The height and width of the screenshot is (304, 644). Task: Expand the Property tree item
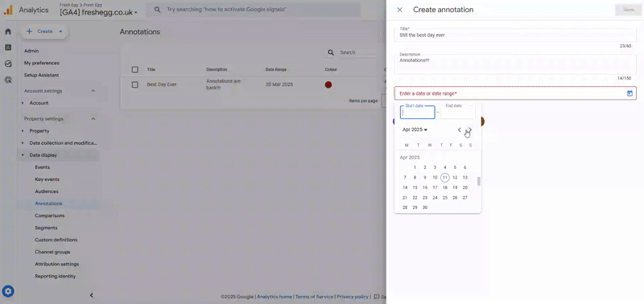point(23,131)
